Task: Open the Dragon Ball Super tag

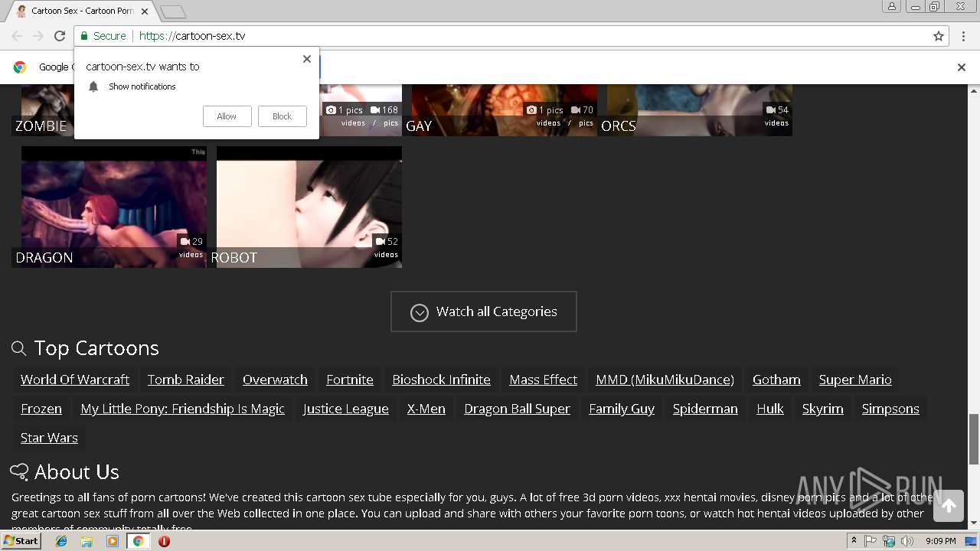Action: [x=518, y=409]
